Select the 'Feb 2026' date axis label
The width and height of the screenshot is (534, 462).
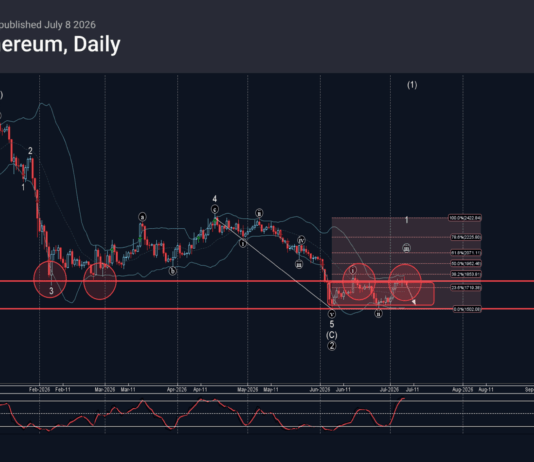tap(40, 389)
